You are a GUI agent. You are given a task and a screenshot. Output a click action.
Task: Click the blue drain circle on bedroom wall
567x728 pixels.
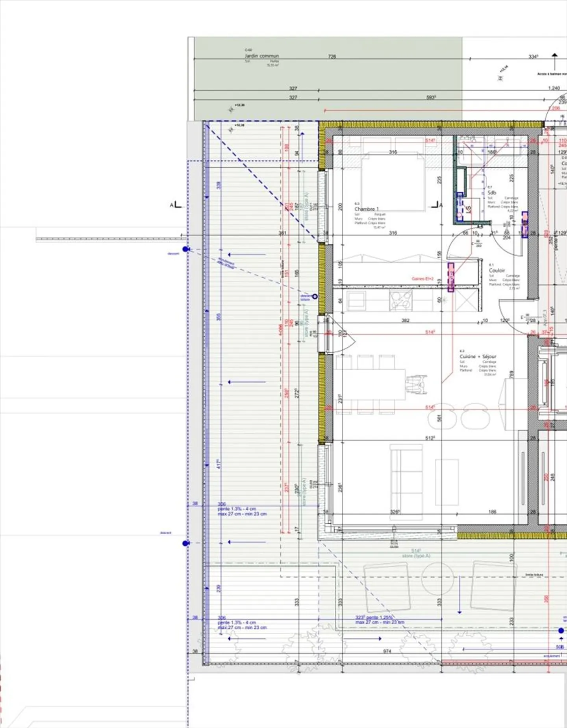click(315, 296)
